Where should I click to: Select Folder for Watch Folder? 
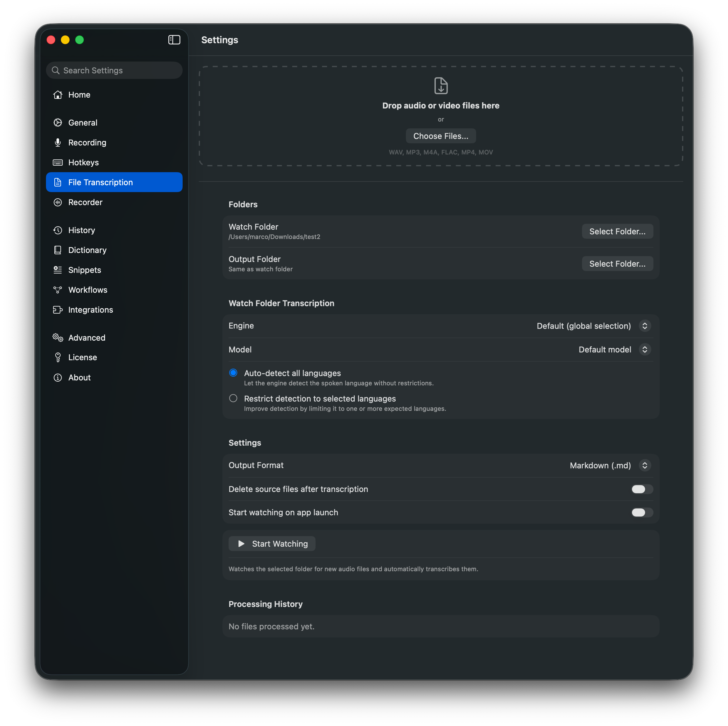coord(617,232)
